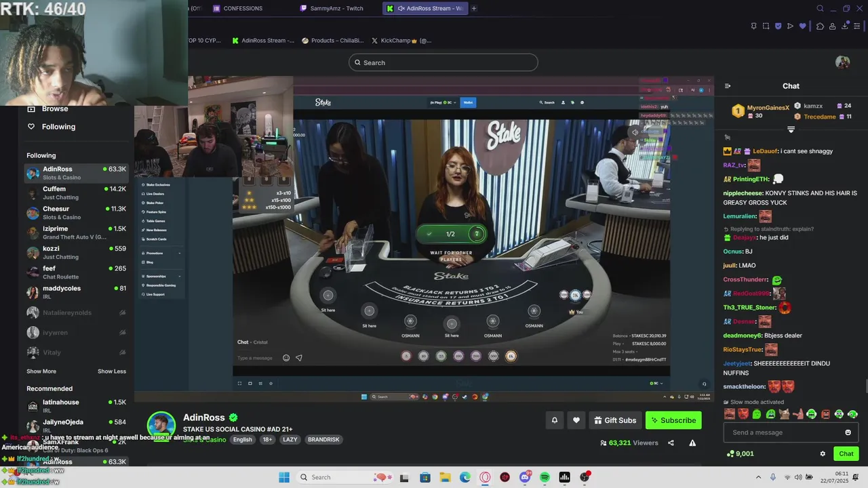Click deadmoney6 username in chat
The height and width of the screenshot is (488, 868).
pyautogui.click(x=743, y=335)
